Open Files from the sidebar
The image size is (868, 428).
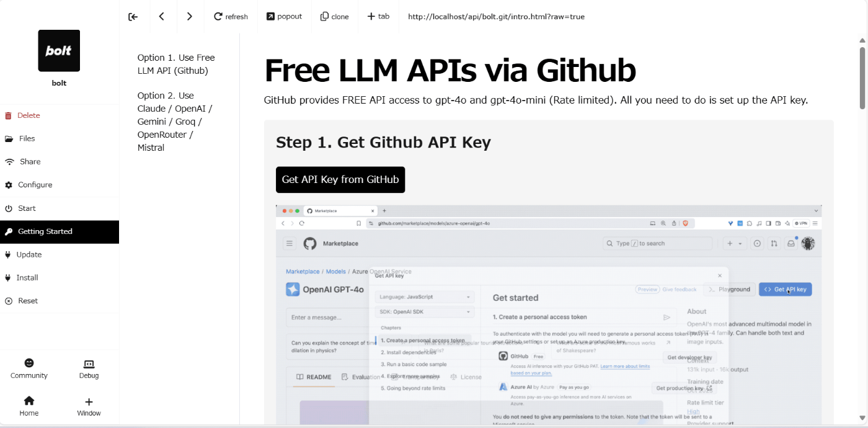click(60, 139)
